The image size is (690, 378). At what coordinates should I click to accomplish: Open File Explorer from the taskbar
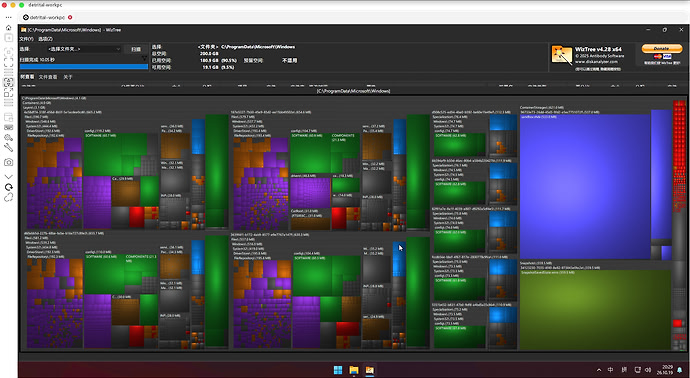click(354, 370)
